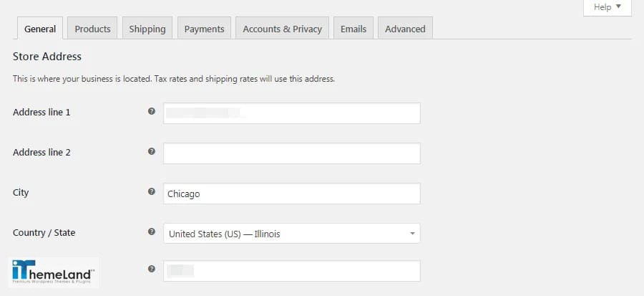Click the iThemeLand logo
Image resolution: width=644 pixels, height=296 pixels.
[54, 272]
